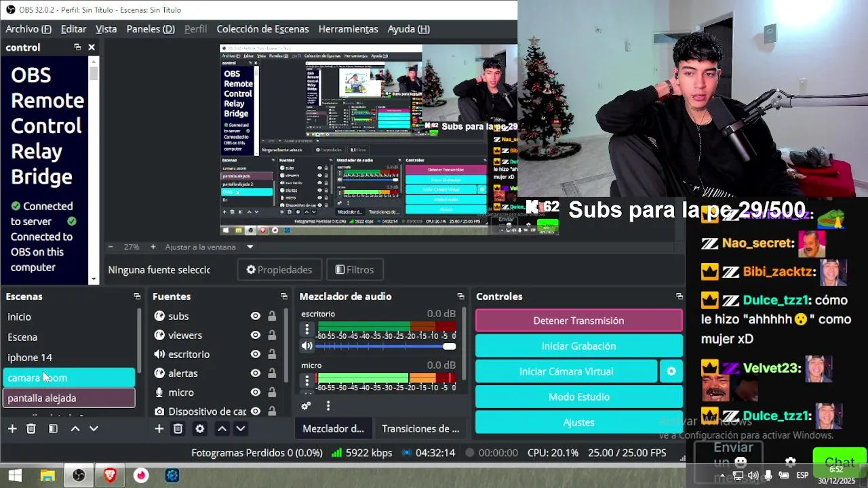Select the iphone 14 scene
Image resolution: width=868 pixels, height=488 pixels.
tap(69, 357)
